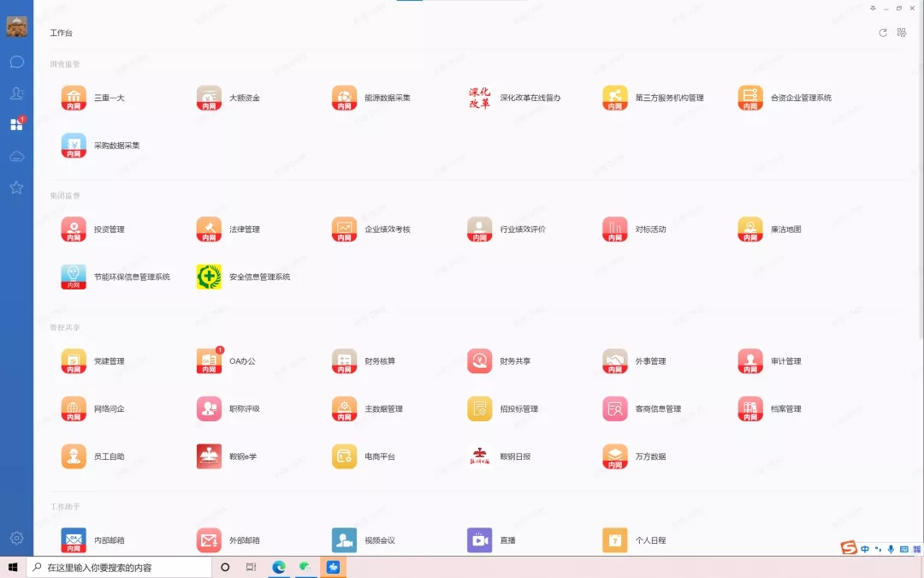Click the grid layout button at top right

[902, 33]
